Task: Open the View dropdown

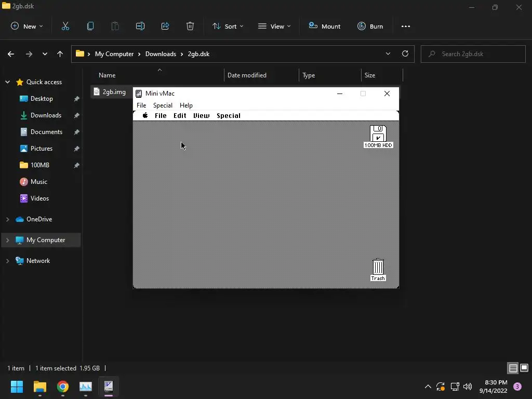Action: pos(274,26)
